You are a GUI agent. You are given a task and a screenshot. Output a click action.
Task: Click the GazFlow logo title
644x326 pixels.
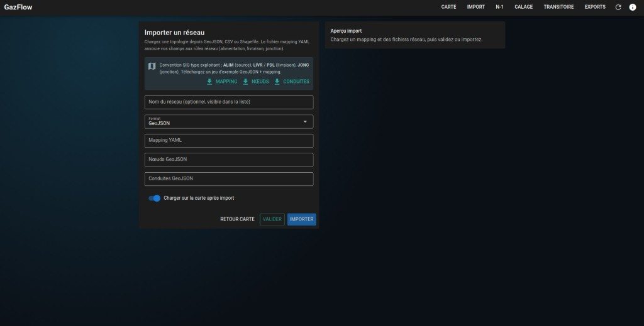[18, 7]
